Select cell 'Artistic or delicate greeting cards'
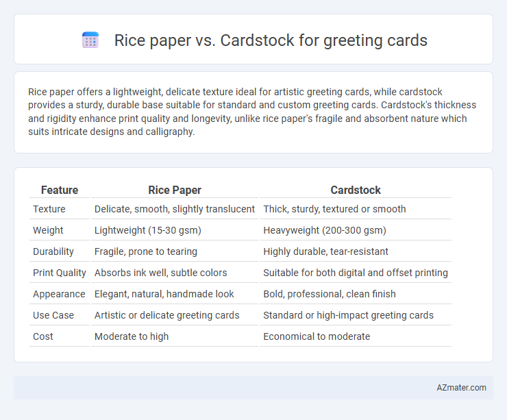The image size is (507, 420). coord(175,315)
